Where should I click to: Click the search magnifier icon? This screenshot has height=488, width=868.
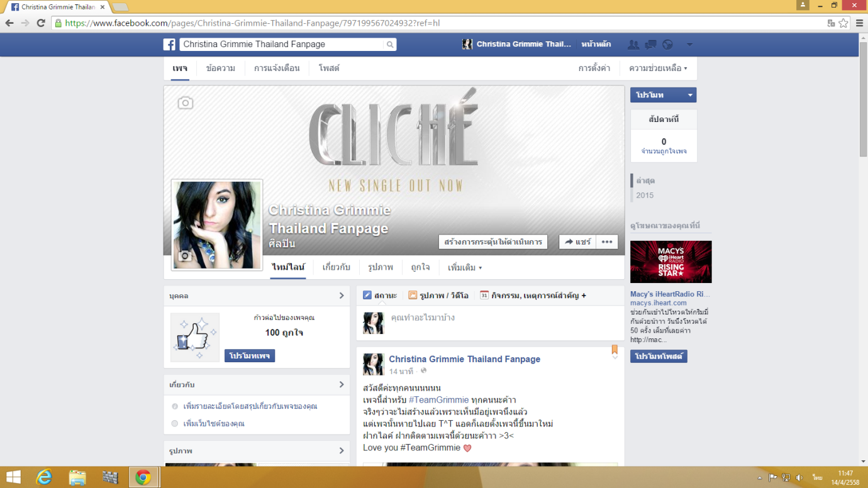coord(390,45)
